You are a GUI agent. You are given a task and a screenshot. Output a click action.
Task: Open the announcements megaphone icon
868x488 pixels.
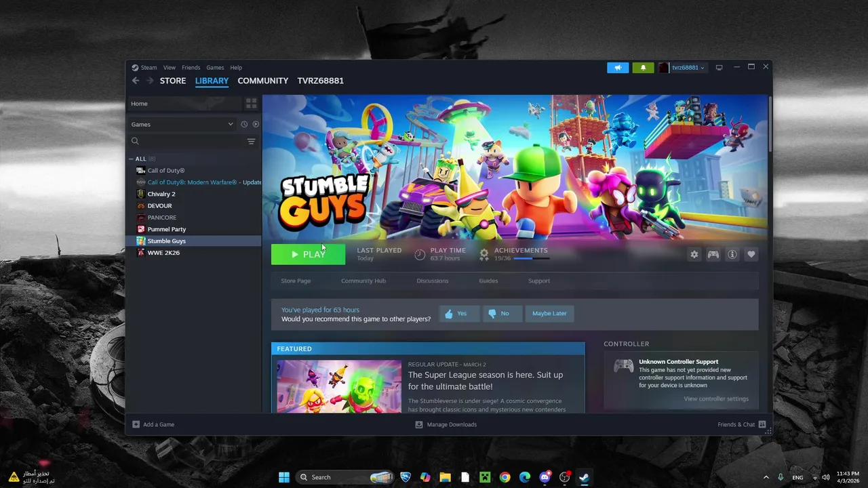click(618, 68)
